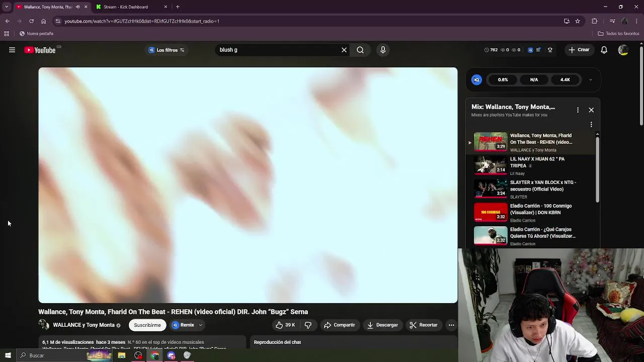Open a new browser tab
Screen dimensions: 644x362
point(178,7)
